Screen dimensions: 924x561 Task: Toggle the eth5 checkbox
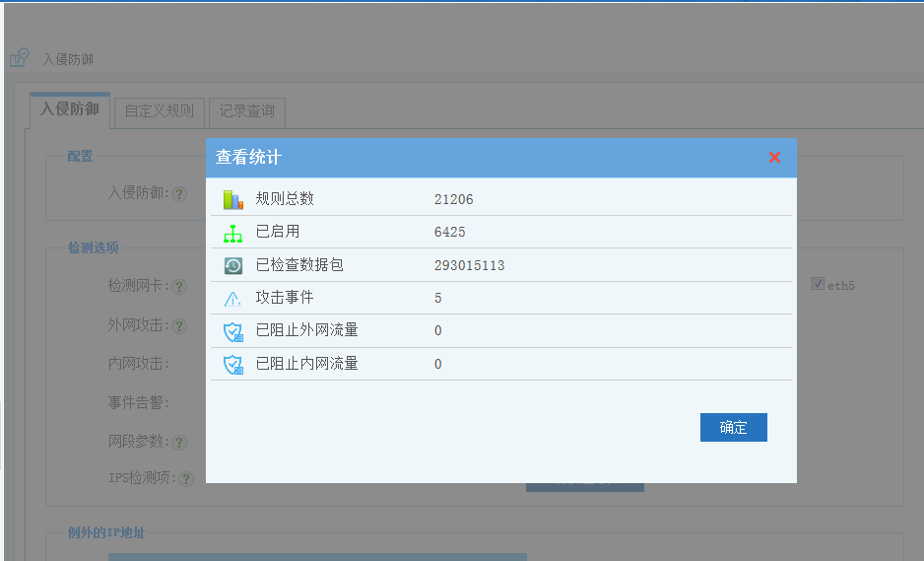pos(818,284)
